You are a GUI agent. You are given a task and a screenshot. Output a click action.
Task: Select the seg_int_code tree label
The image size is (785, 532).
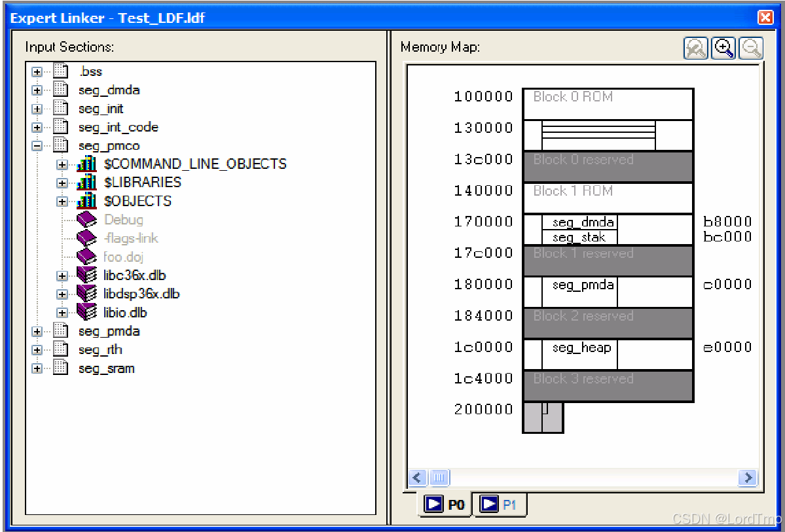118,127
